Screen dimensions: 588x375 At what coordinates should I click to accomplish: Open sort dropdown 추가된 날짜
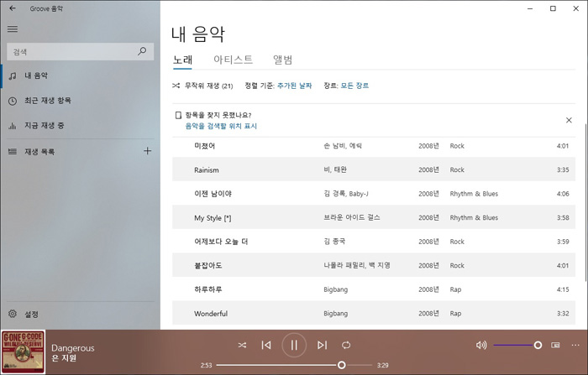294,86
